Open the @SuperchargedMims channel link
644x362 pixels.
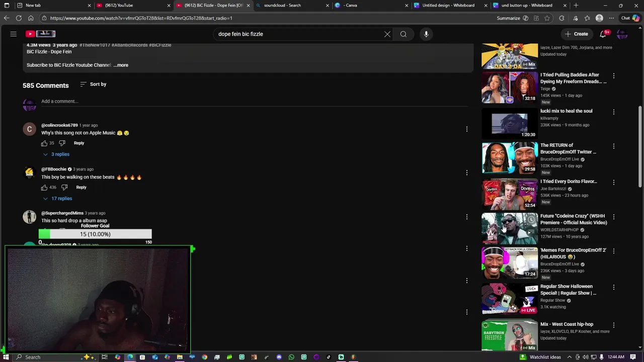[62, 213]
